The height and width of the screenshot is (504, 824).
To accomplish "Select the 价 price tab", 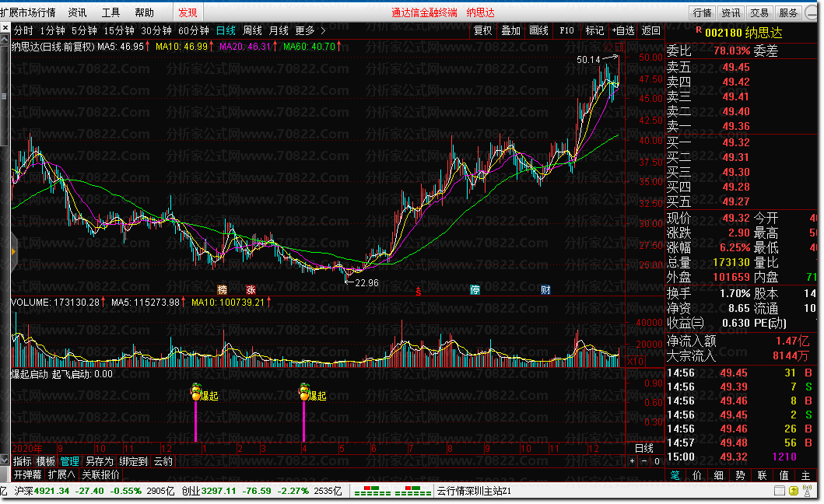I will point(697,475).
